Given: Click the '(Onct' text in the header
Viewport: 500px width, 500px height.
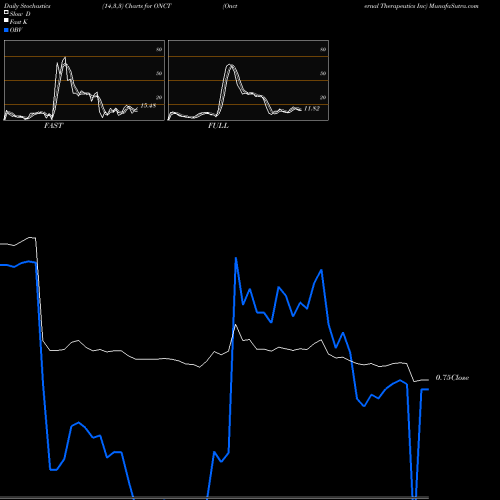Looking at the screenshot, I should point(230,6).
